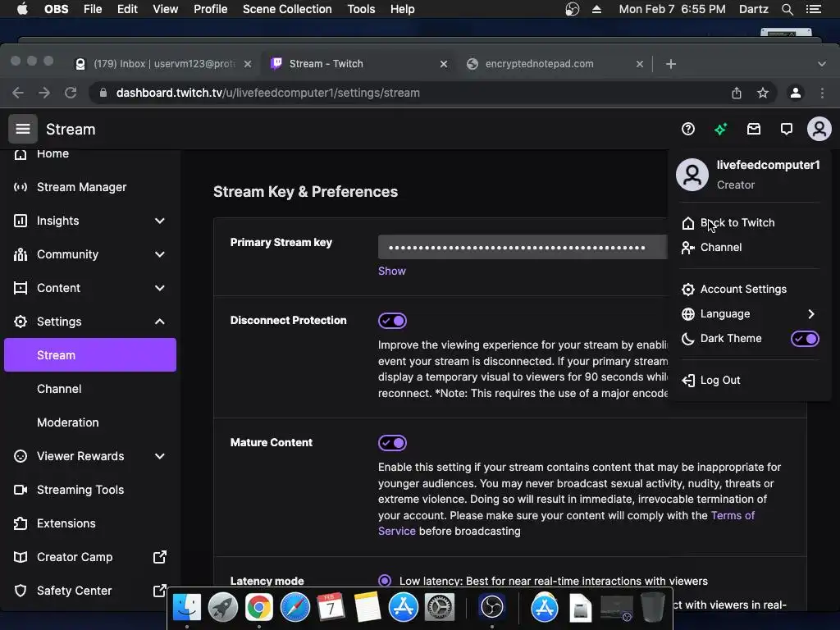
Task: Click the Extensions puzzle icon
Action: tap(21, 523)
